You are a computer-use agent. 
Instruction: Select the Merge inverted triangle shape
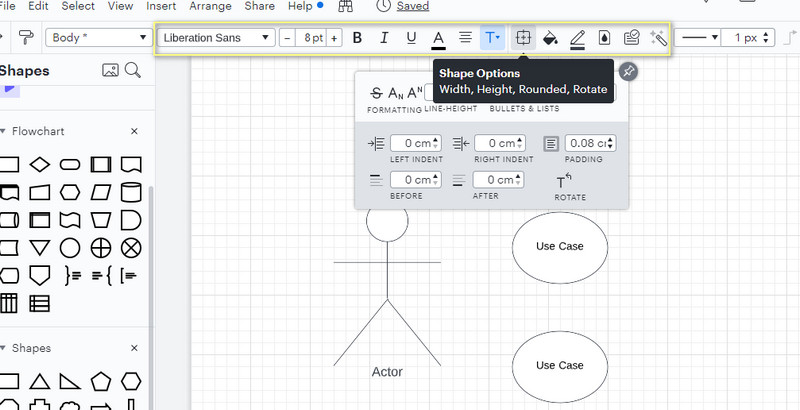click(x=40, y=248)
